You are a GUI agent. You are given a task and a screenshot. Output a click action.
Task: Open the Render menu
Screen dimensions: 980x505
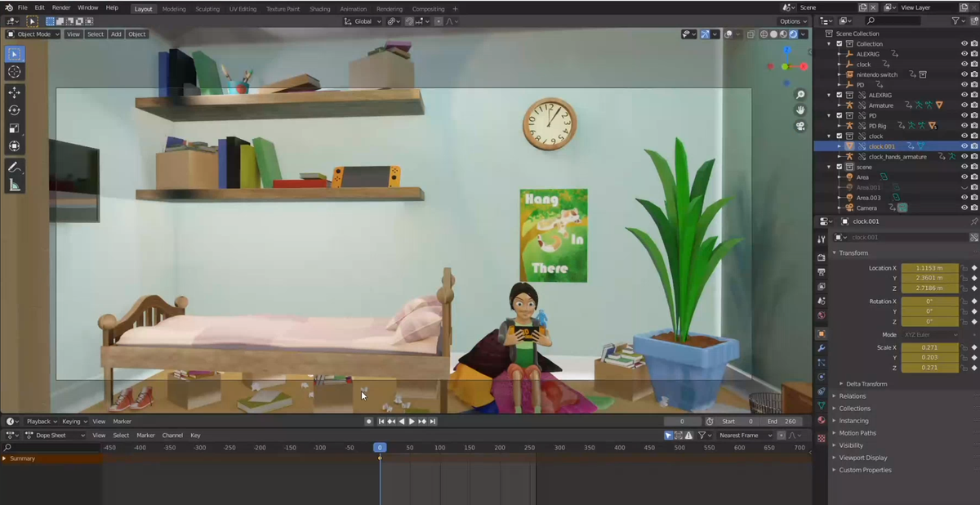[61, 7]
